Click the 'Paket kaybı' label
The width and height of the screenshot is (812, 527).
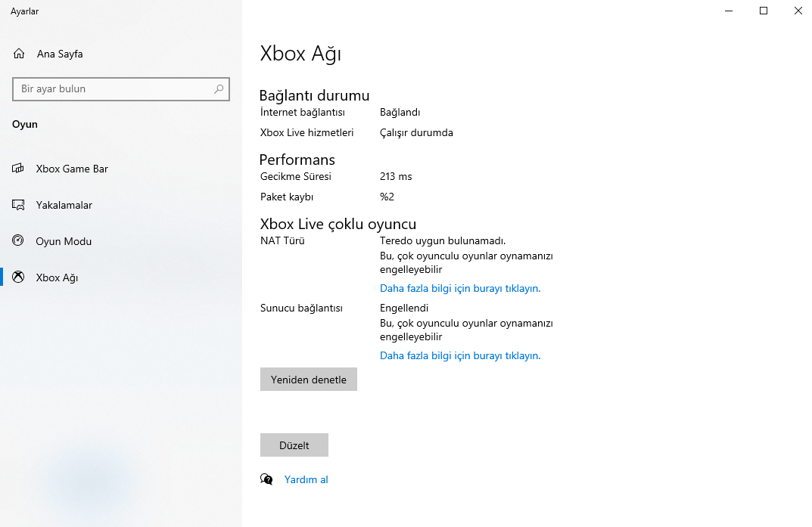287,197
